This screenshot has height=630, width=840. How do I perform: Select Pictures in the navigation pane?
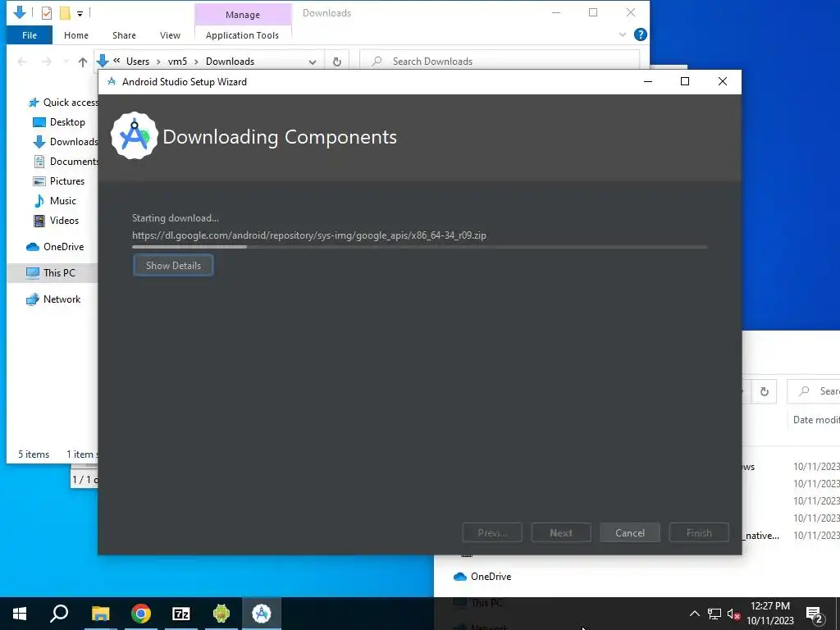pos(59,181)
